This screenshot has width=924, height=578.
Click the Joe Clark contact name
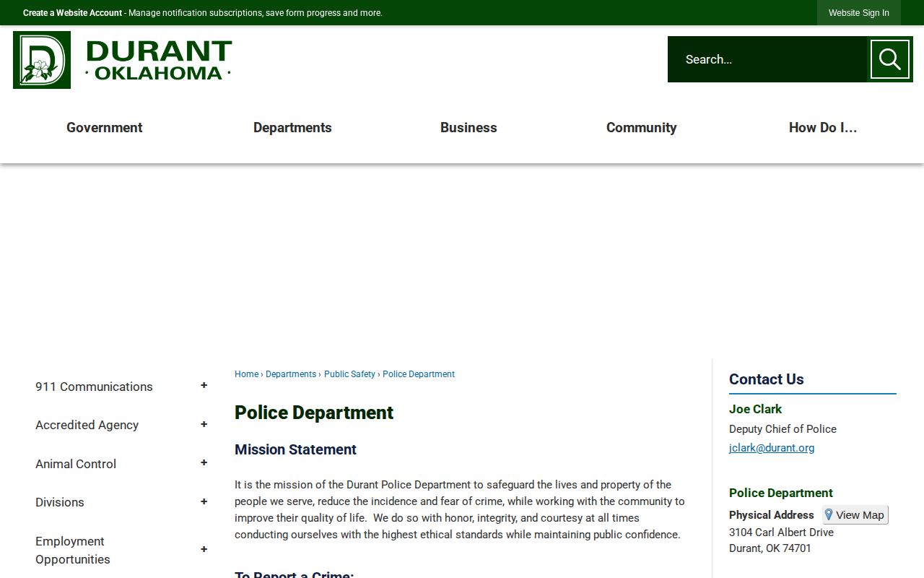tap(755, 409)
